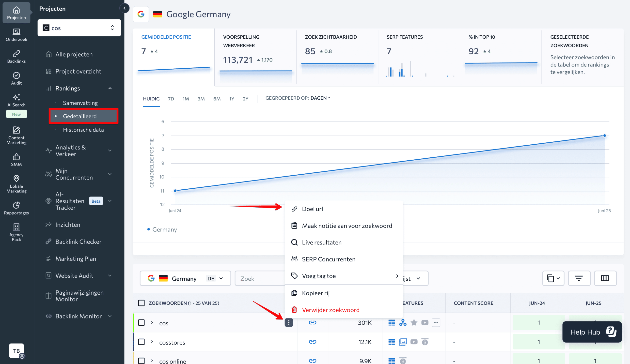Click the three-dot menu for cos row
The image size is (630, 364).
tap(289, 322)
